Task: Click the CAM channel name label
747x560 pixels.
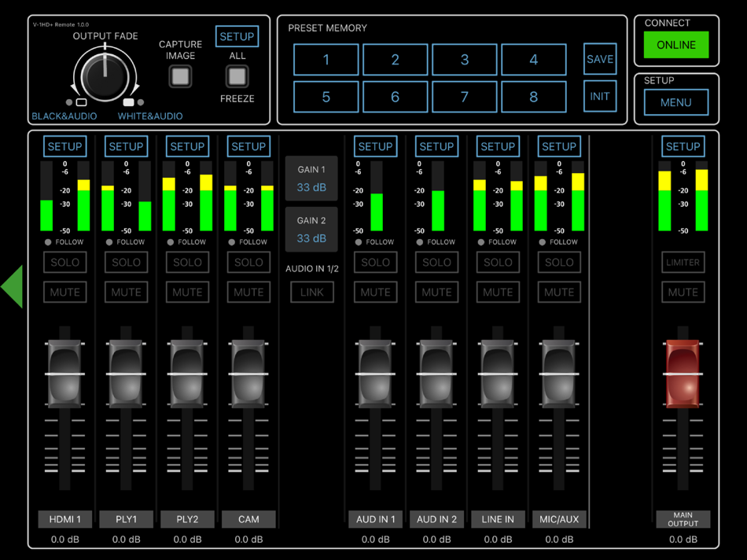Action: (x=248, y=519)
